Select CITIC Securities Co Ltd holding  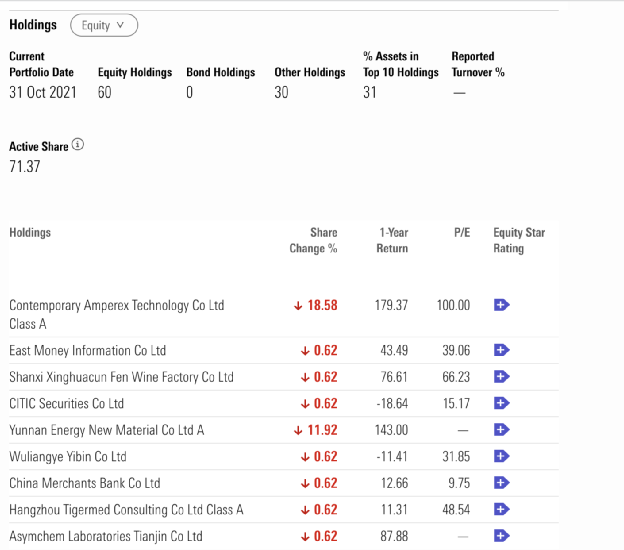(66, 403)
